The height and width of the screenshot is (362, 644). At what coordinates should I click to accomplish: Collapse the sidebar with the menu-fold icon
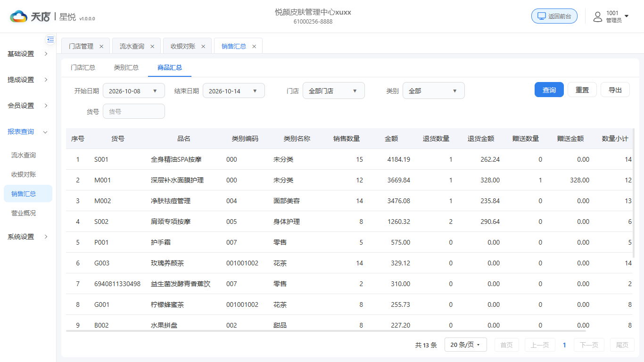50,40
